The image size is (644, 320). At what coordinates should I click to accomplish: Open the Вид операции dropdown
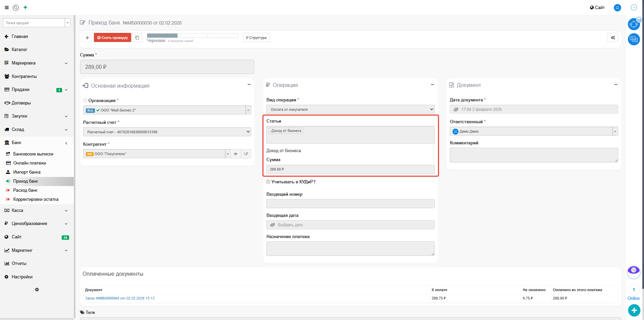[350, 109]
